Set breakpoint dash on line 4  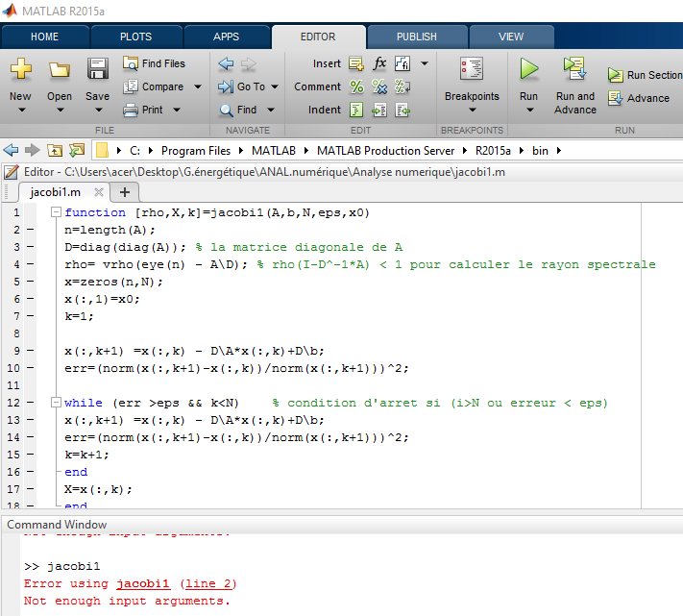pyautogui.click(x=30, y=263)
